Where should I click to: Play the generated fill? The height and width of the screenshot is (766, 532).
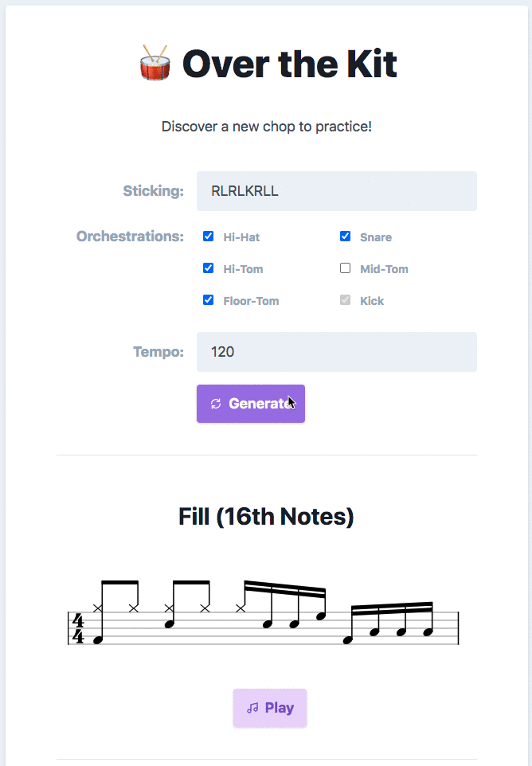270,708
